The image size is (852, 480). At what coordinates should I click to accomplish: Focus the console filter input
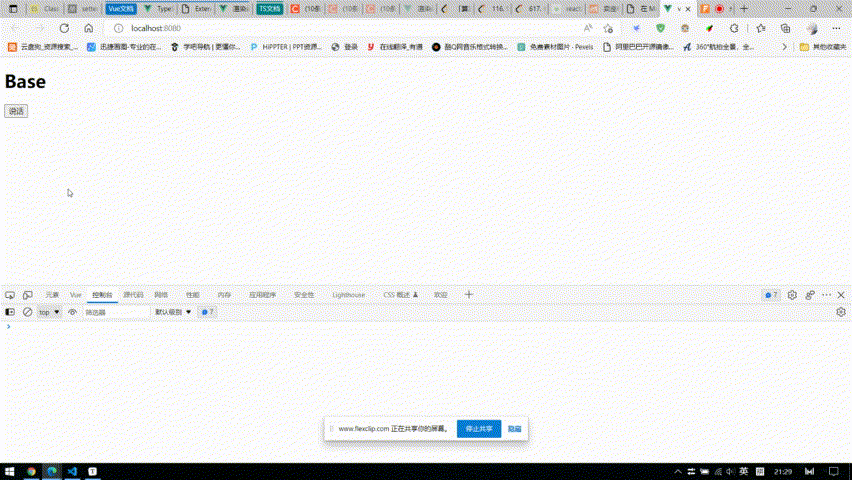click(x=115, y=313)
